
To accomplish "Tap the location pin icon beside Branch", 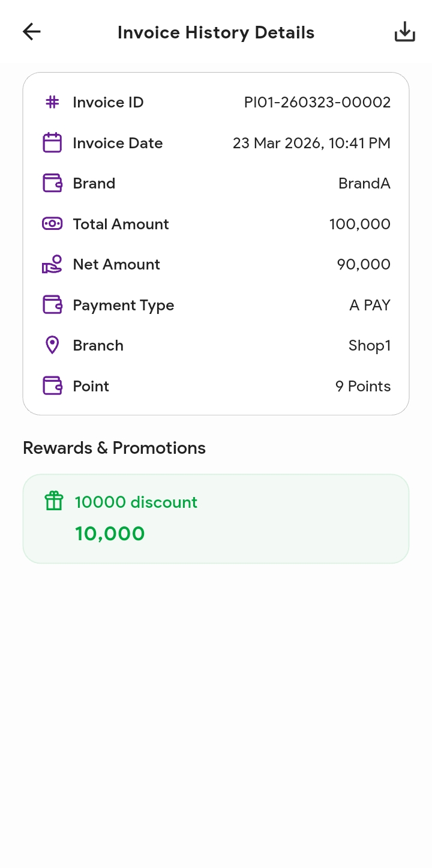I will (x=53, y=345).
